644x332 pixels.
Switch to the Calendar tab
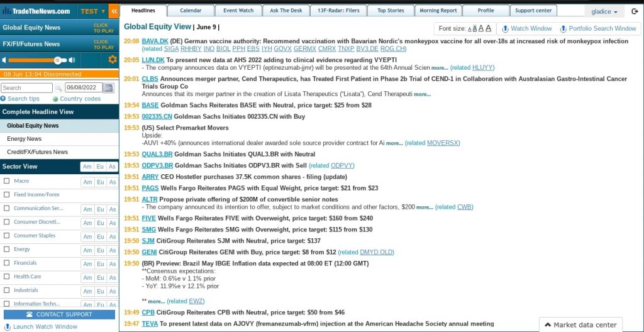point(191,11)
